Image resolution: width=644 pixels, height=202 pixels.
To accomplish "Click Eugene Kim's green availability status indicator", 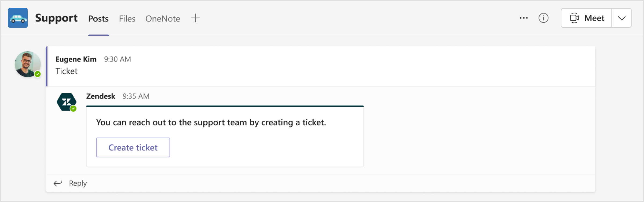I will [38, 74].
